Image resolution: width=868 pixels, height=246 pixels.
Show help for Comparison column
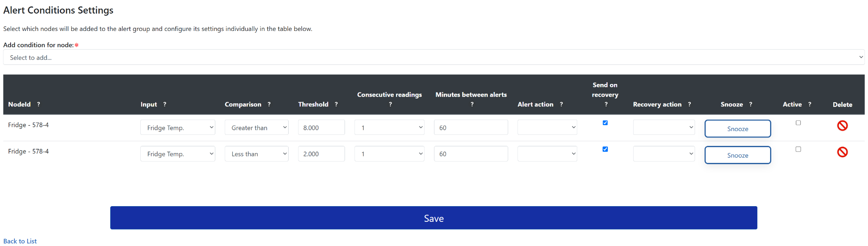click(x=269, y=104)
